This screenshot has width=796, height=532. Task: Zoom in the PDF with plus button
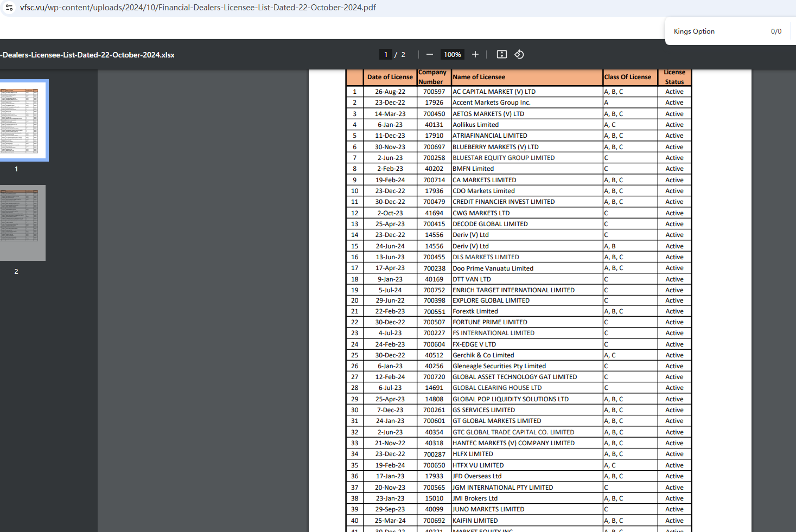pyautogui.click(x=475, y=54)
